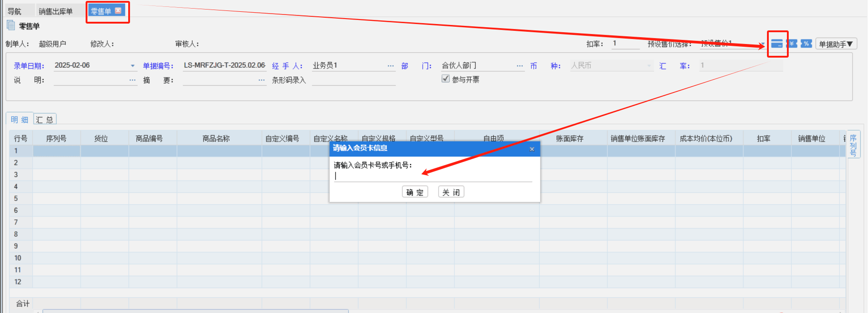Select row number 1 in the grid
This screenshot has height=313, width=868.
(16, 151)
